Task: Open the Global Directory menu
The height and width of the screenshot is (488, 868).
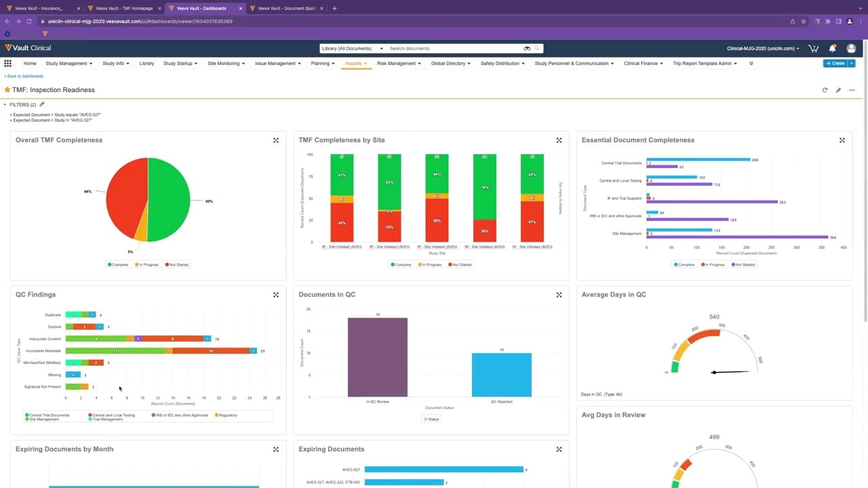Action: [451, 63]
